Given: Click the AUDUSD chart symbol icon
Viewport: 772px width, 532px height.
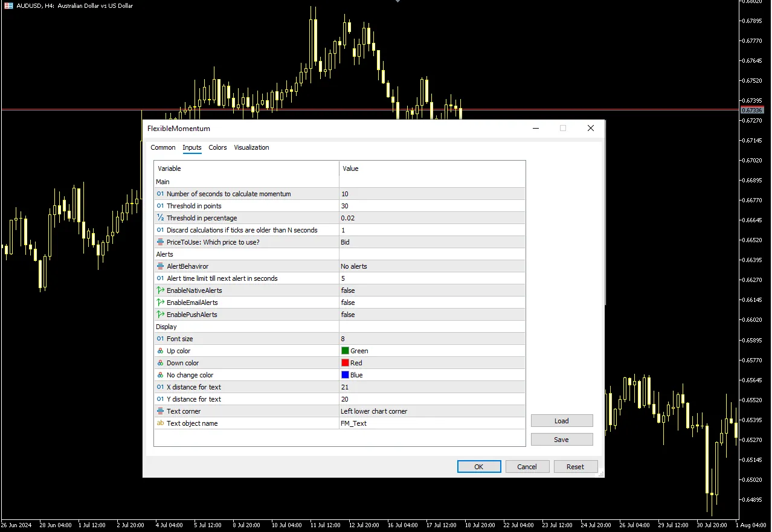Looking at the screenshot, I should [8, 5].
